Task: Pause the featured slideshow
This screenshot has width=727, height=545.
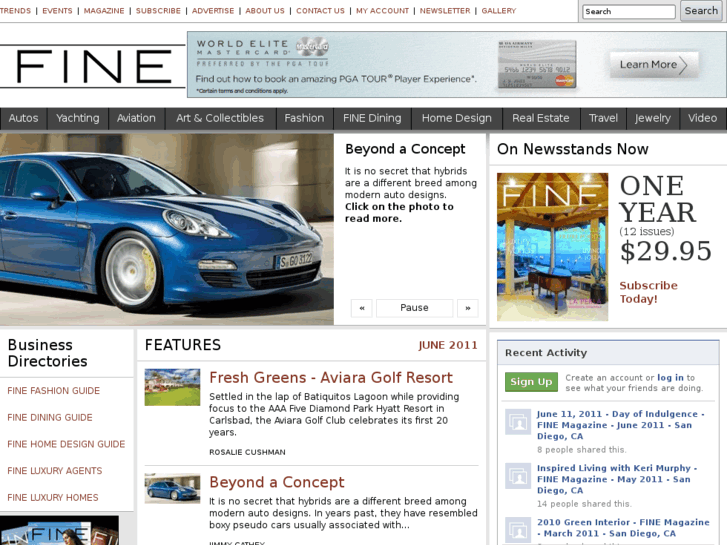Action: click(x=415, y=308)
